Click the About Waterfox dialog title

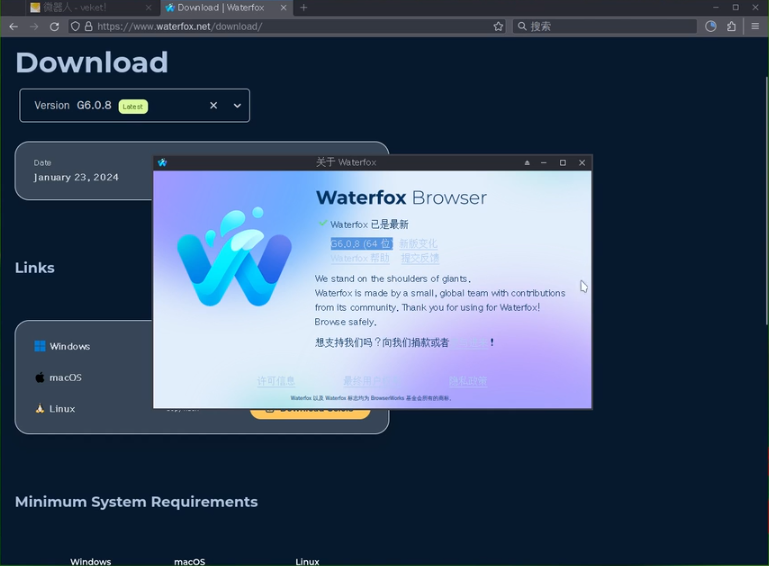(346, 162)
